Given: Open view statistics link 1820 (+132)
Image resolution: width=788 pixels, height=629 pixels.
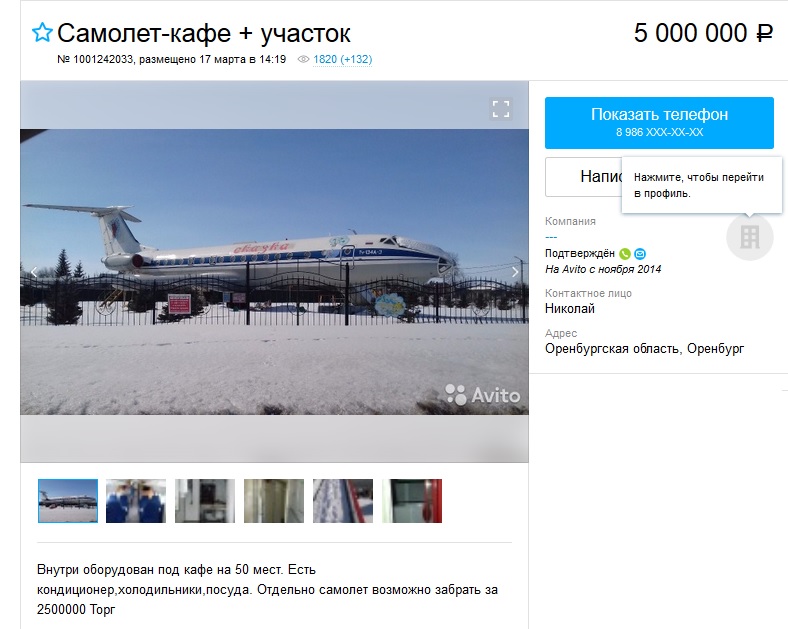Looking at the screenshot, I should click(343, 59).
